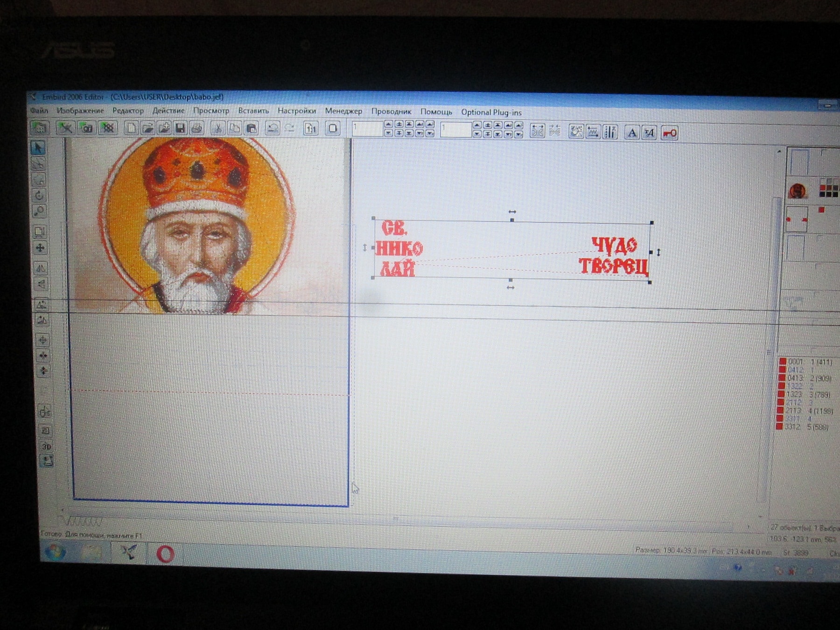This screenshot has width=840, height=630.
Task: Click the four-arrow move tool
Action: tap(40, 248)
